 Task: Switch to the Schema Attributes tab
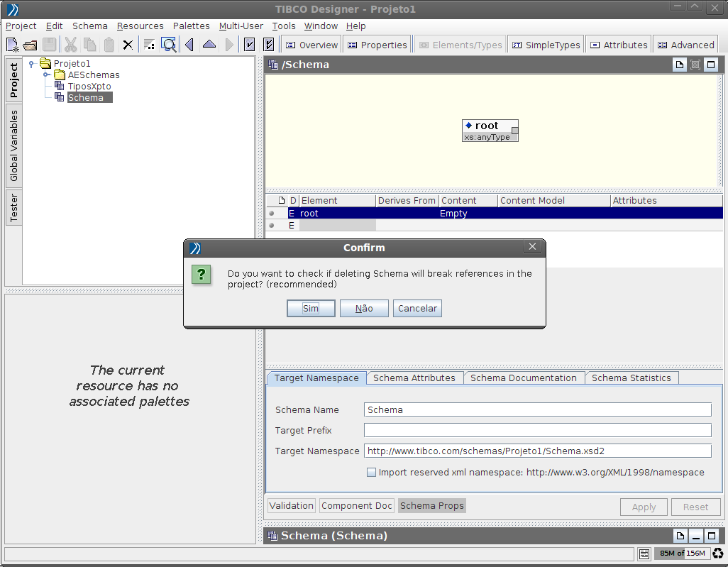(414, 378)
